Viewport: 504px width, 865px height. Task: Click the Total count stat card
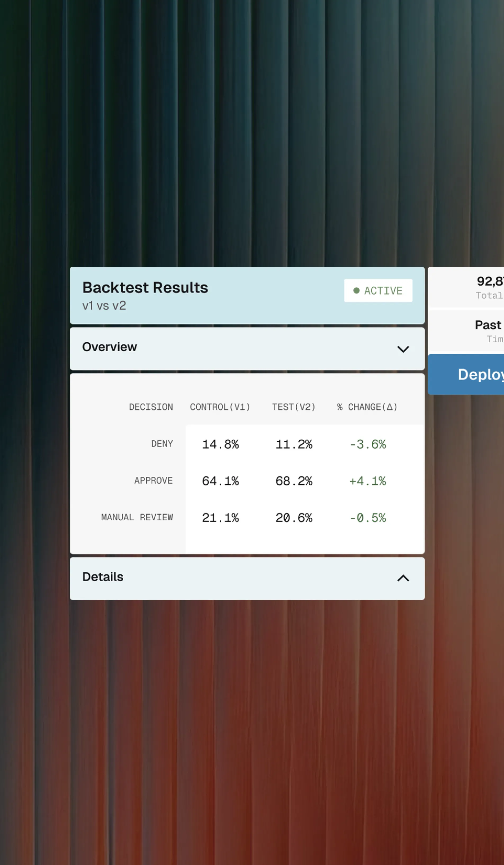point(466,287)
